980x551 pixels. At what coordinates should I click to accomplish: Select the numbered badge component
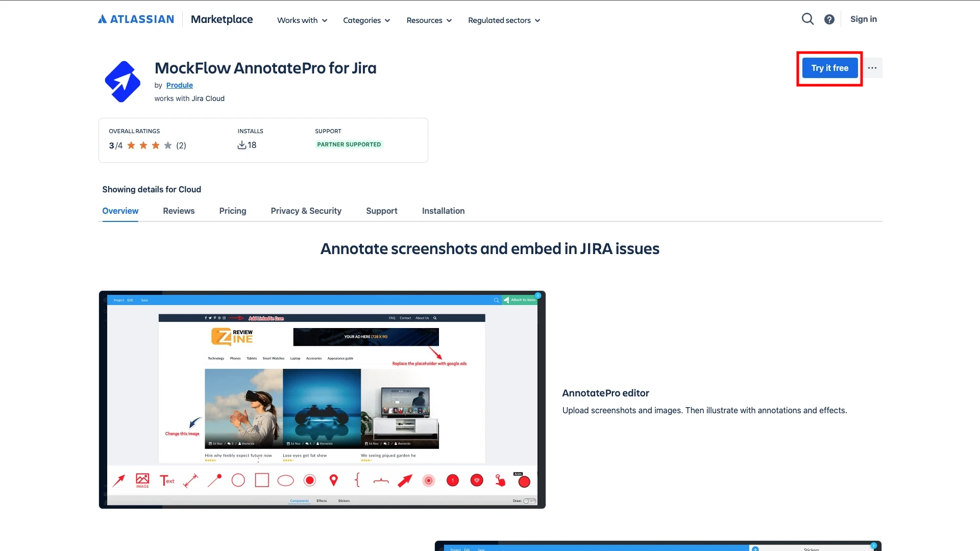tap(452, 480)
